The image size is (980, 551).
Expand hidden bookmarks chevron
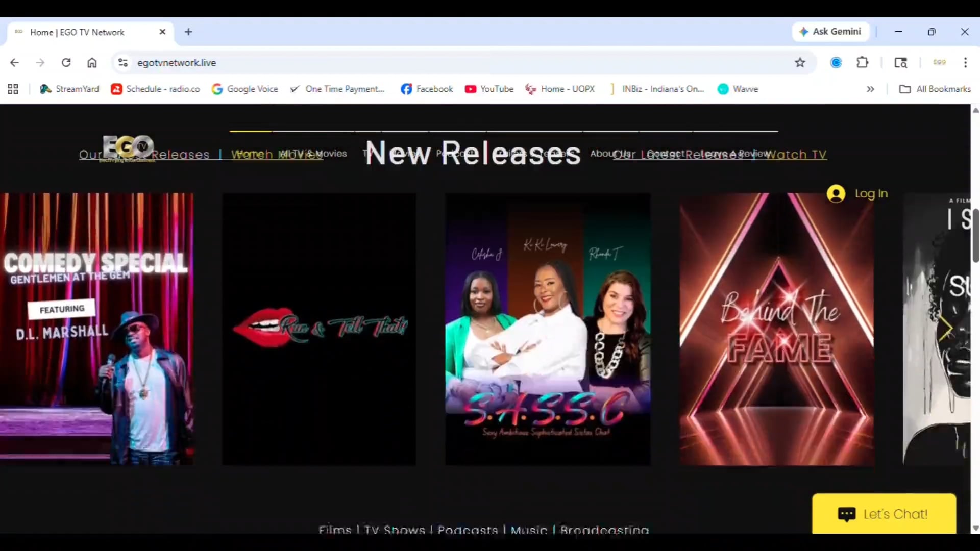tap(870, 89)
